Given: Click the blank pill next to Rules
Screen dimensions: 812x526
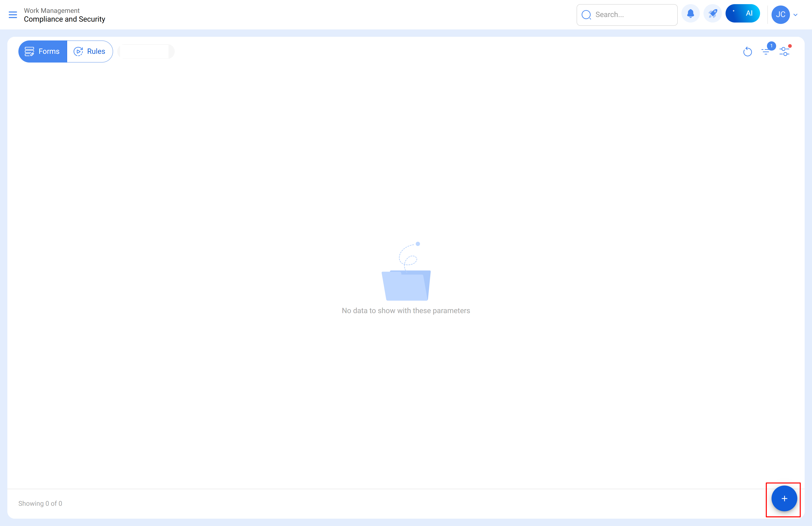Looking at the screenshot, I should (146, 51).
